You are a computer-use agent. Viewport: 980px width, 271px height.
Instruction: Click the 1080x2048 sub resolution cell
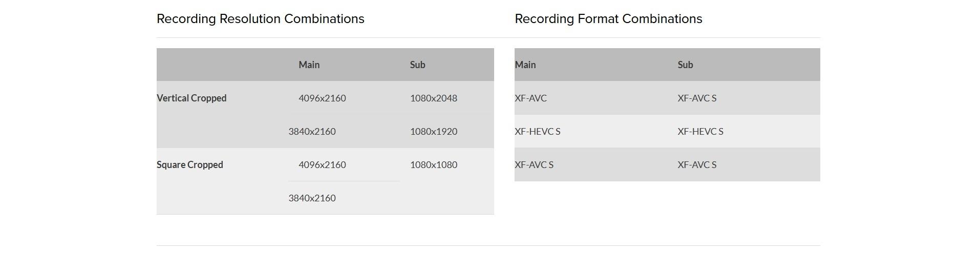coord(433,98)
